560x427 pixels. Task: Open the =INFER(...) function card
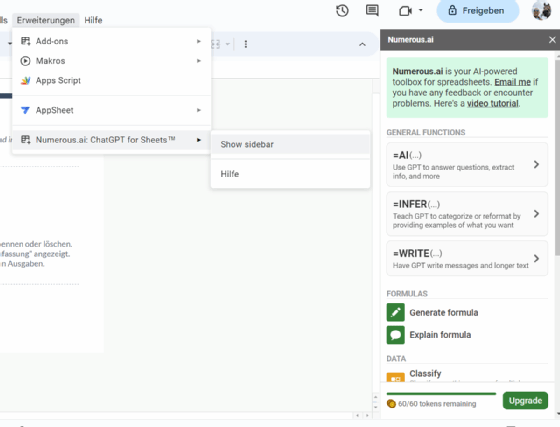[x=467, y=214]
